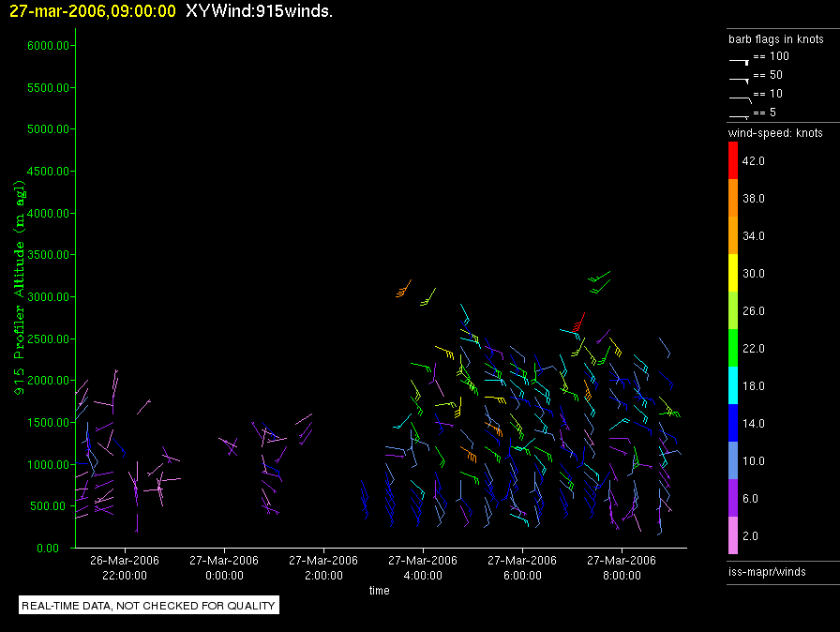Click the '27-Mar-2006 2:00:00' time tick label
The width and height of the screenshot is (840, 632).
point(323,567)
